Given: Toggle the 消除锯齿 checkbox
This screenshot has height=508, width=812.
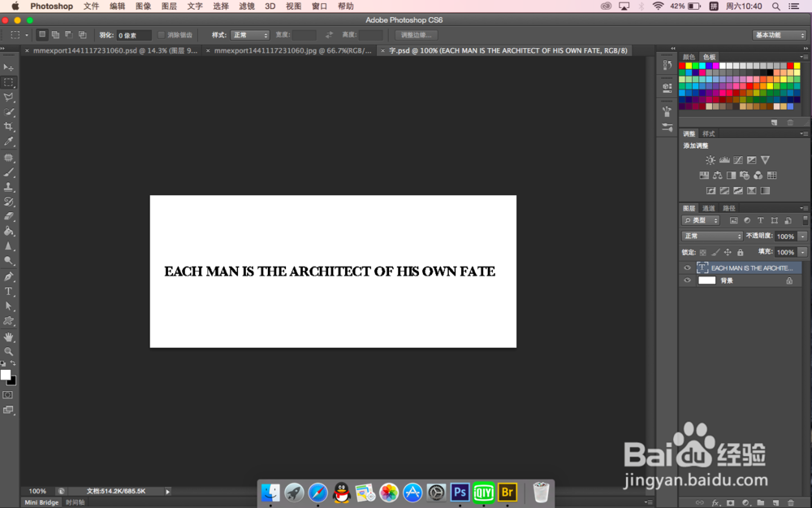Looking at the screenshot, I should coord(161,35).
